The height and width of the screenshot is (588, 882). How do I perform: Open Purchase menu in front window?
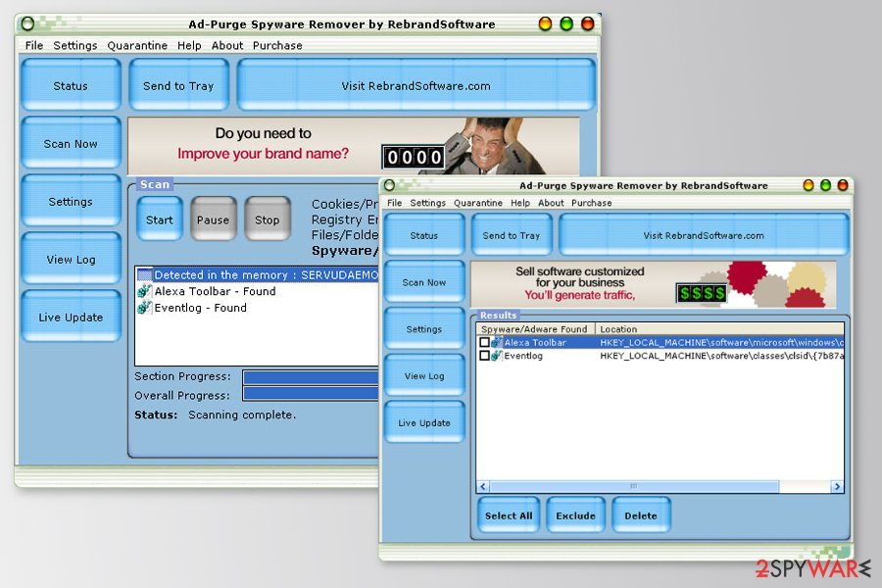(592, 203)
